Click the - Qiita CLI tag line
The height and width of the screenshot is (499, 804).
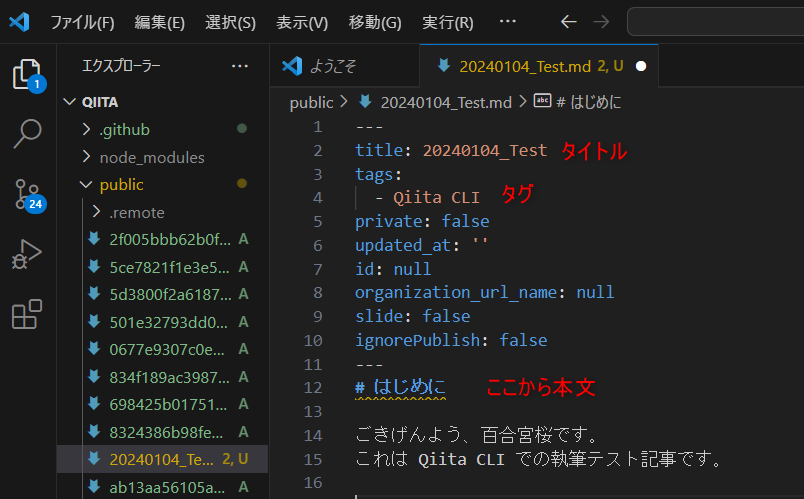click(427, 197)
